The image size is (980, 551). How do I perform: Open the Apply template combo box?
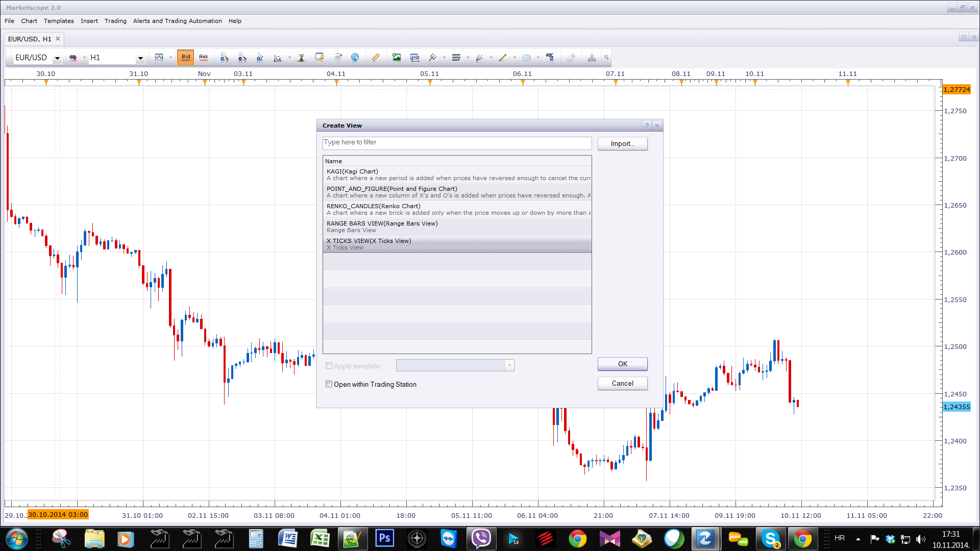point(455,365)
